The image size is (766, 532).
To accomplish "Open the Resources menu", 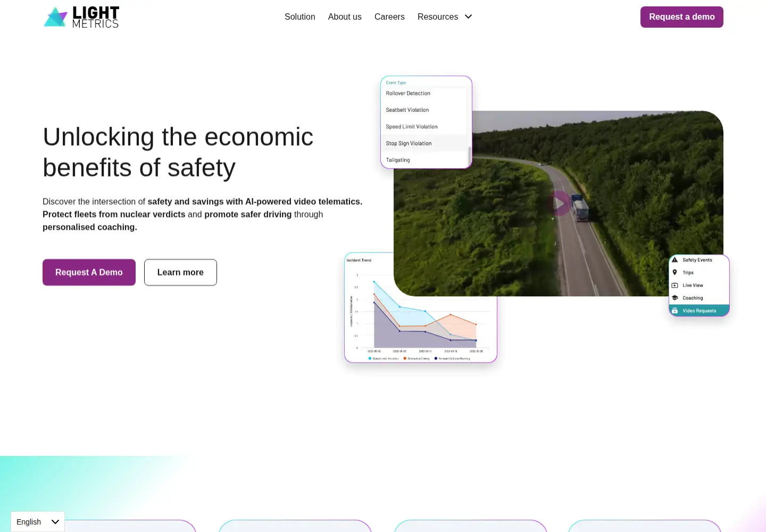I will (438, 17).
